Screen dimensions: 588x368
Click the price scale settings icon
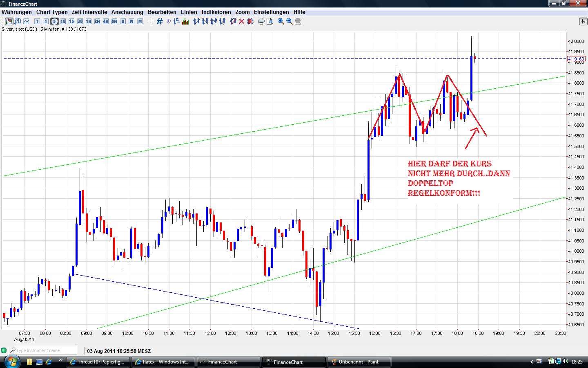coord(177,21)
